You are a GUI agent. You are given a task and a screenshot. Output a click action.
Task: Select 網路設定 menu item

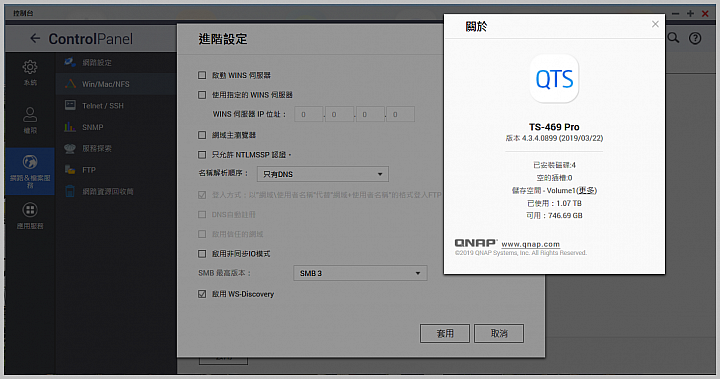(x=116, y=62)
